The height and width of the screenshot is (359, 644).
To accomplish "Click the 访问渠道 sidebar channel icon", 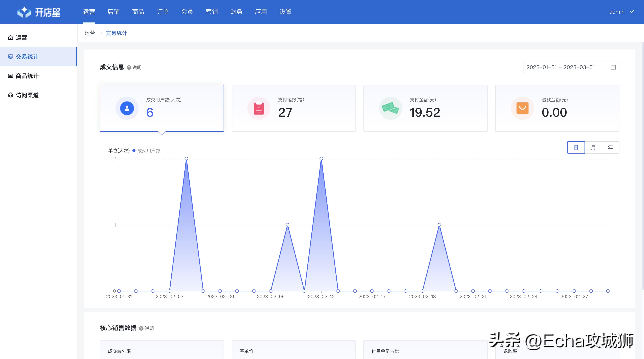I will tap(10, 95).
